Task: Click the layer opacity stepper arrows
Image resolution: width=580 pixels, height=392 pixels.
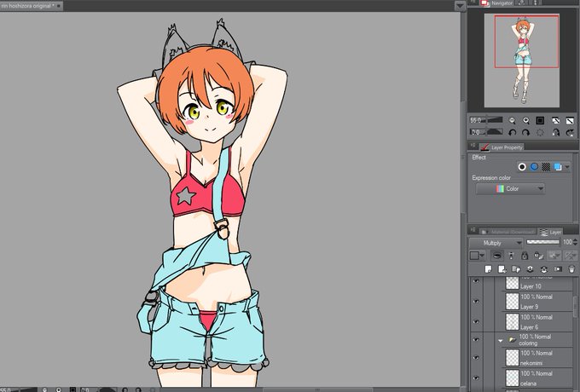Action: point(575,242)
